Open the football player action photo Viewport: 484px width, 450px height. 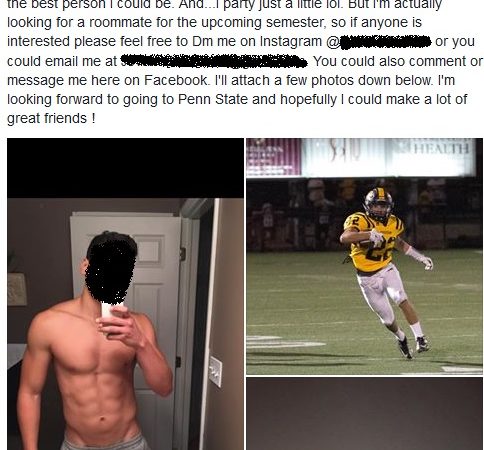pos(364,256)
